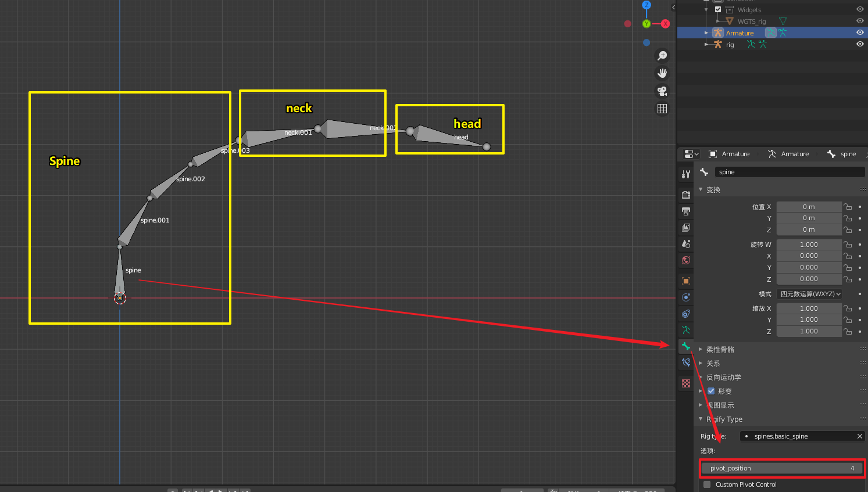
Task: Select the rig object in outliner
Action: [730, 44]
